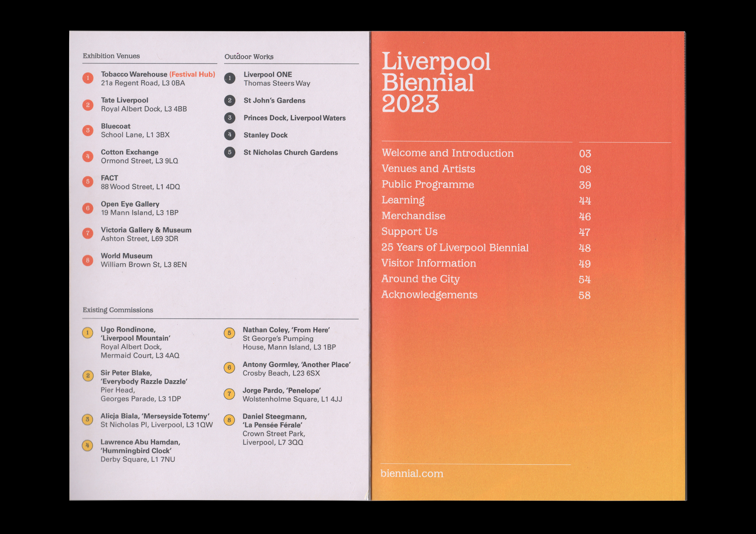Click yellow number 7 badge beside Jorge Pardo
Screen dimensions: 756x534
[x=229, y=394]
